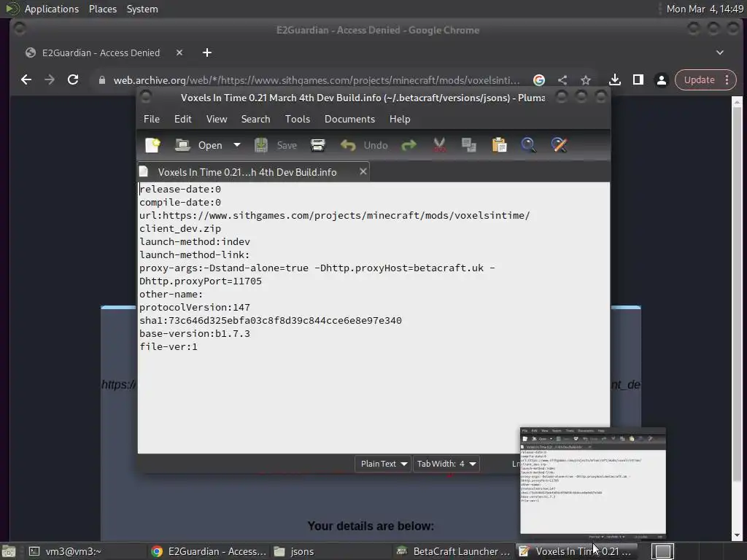
Task: Close the Dev Build.info document tab
Action: (363, 171)
